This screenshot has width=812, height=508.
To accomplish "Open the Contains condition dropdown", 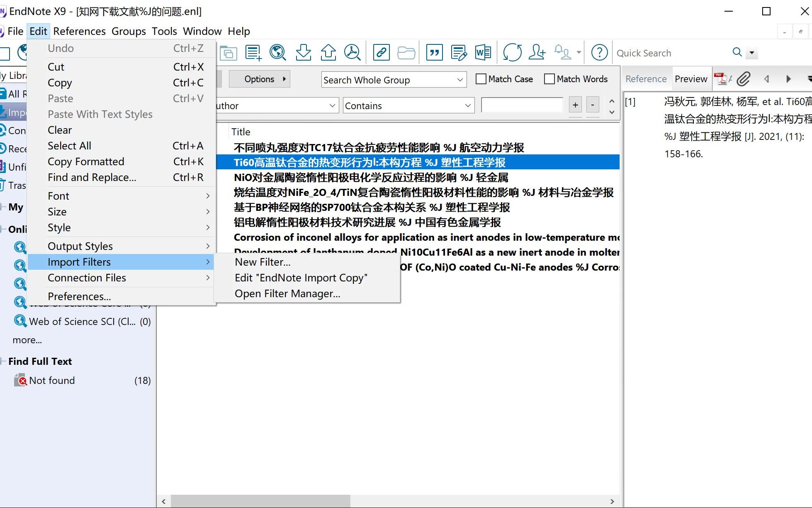I will 408,105.
